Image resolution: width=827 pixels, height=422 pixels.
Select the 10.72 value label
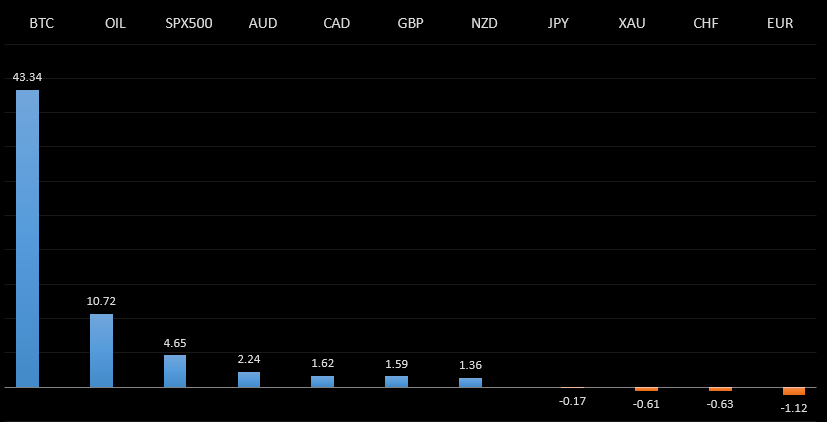point(101,301)
